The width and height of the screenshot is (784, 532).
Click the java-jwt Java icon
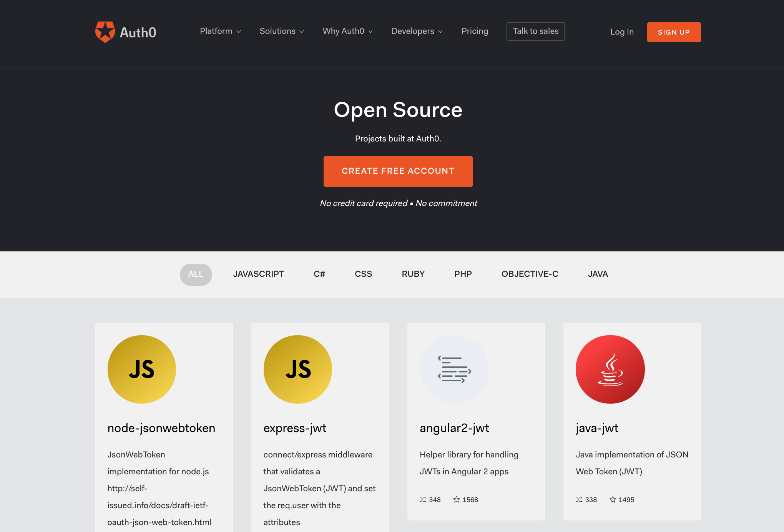(x=610, y=369)
